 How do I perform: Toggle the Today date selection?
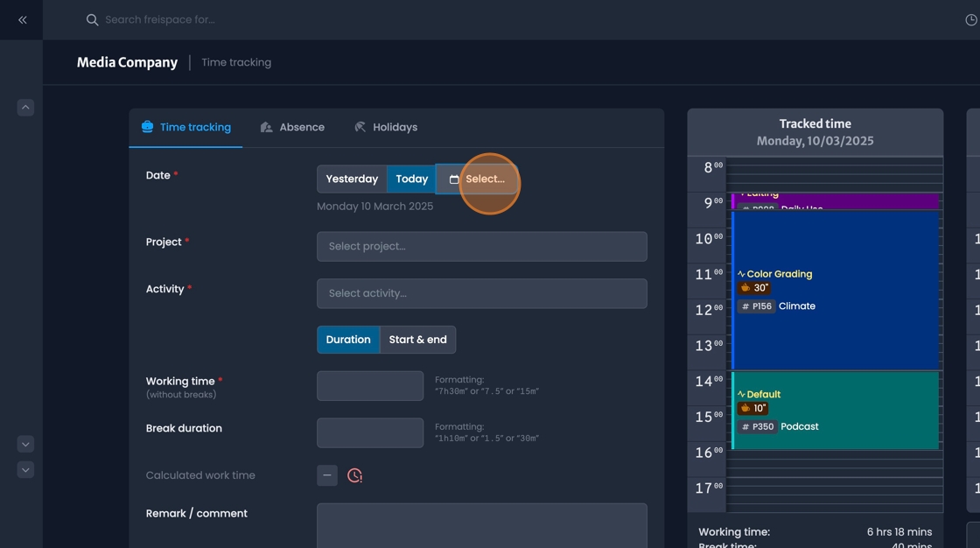point(410,179)
